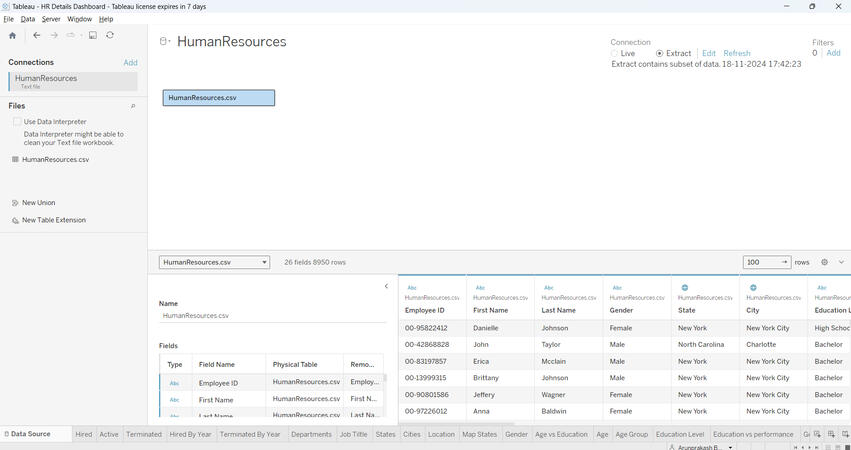The height and width of the screenshot is (450, 851).
Task: Select the Extract connection radio button
Action: click(x=659, y=53)
